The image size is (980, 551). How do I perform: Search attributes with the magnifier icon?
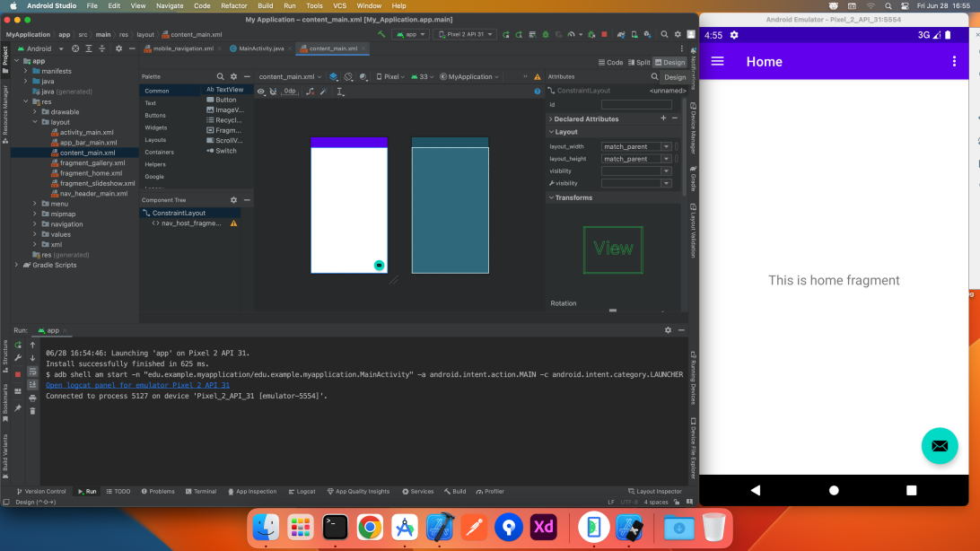point(654,77)
